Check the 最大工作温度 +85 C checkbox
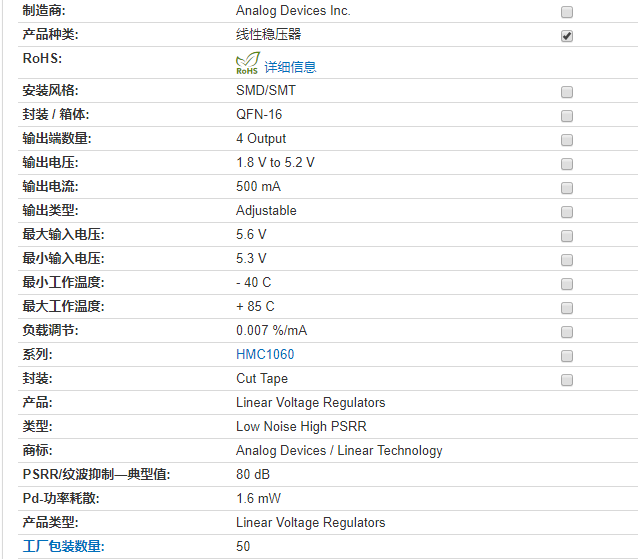639x559 pixels. (x=567, y=308)
